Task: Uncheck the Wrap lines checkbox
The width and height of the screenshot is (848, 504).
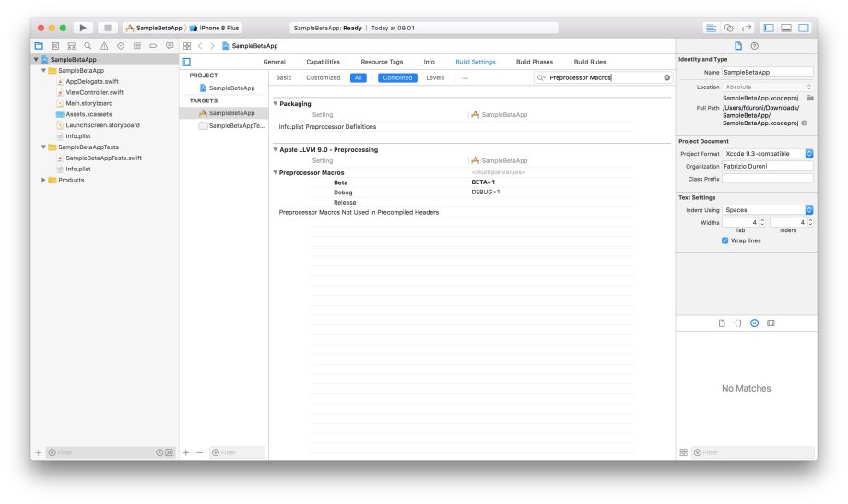Action: pos(724,240)
